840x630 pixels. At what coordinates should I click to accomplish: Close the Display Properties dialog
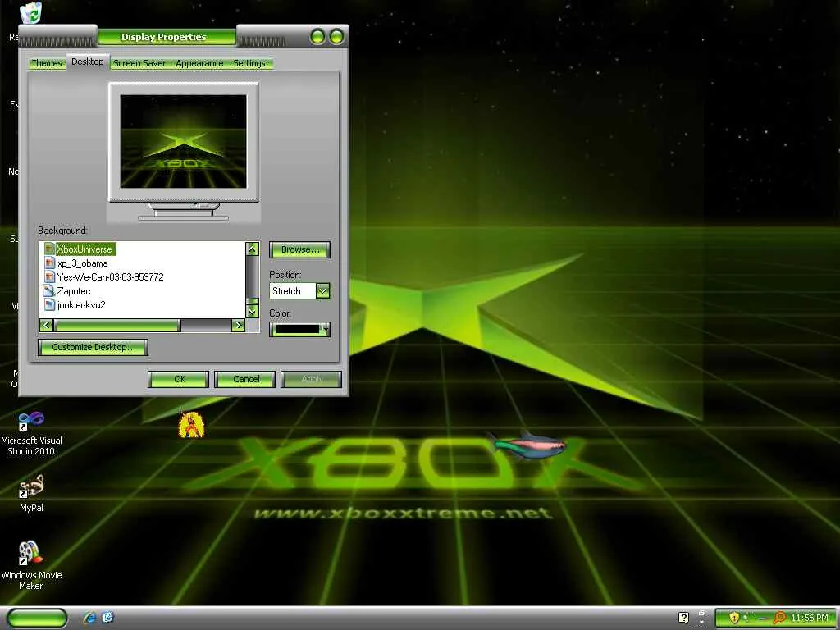[x=336, y=37]
